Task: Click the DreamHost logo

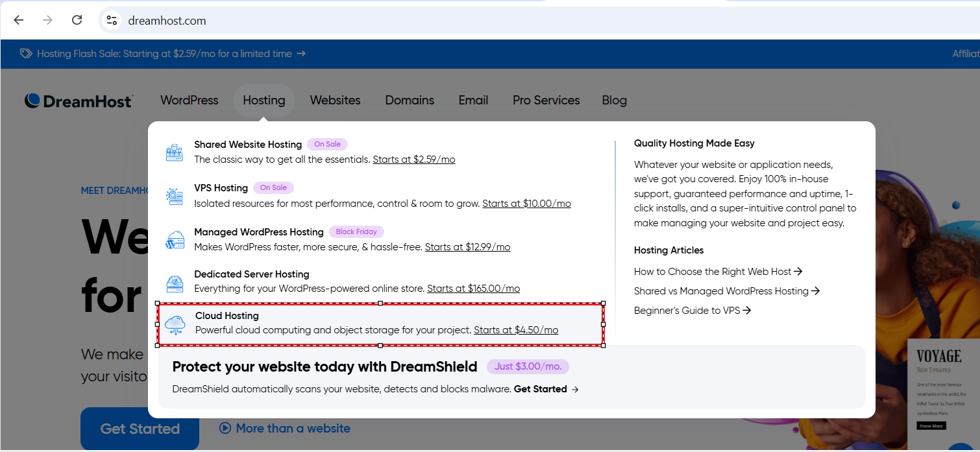Action: point(79,101)
